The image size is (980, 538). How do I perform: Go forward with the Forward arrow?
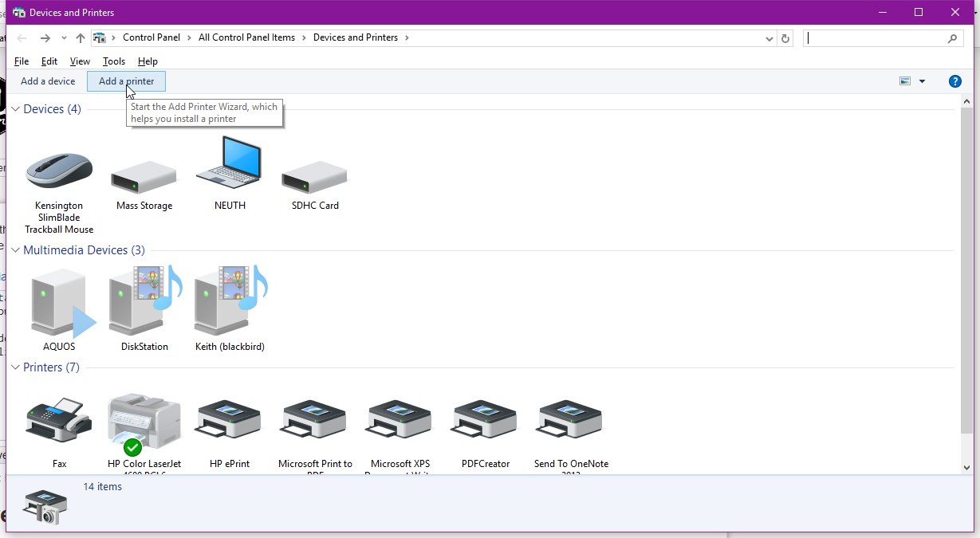(x=45, y=38)
